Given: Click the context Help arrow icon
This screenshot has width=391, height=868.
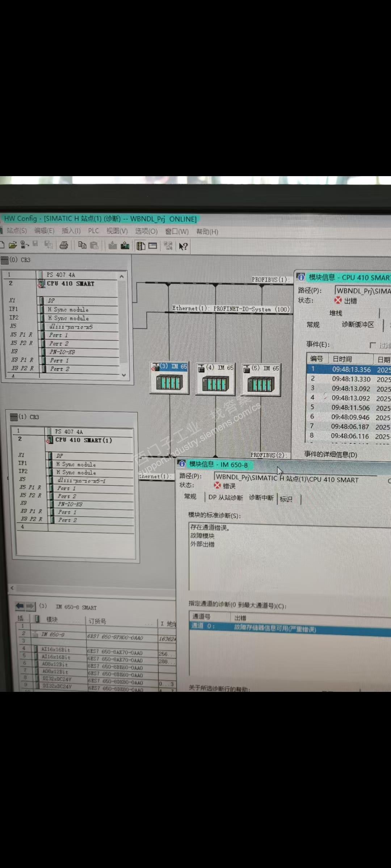Looking at the screenshot, I should pyautogui.click(x=183, y=246).
